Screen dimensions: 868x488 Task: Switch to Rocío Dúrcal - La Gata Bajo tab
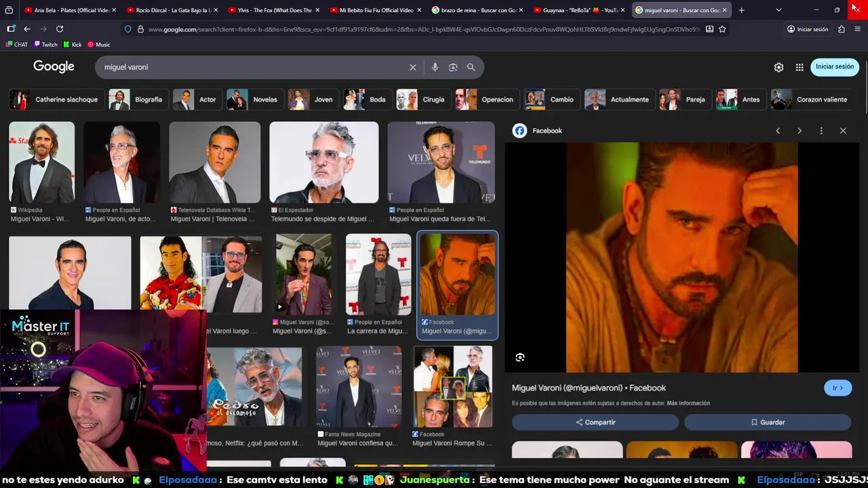pyautogui.click(x=172, y=10)
